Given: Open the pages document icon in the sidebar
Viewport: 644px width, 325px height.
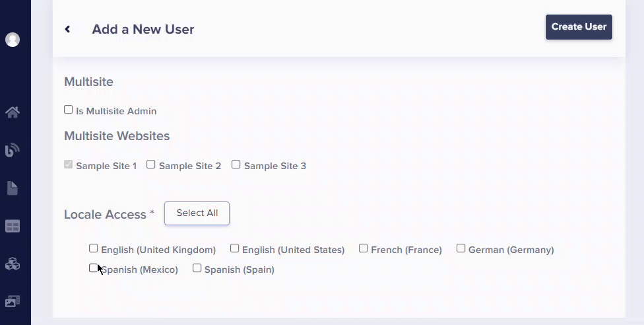Looking at the screenshot, I should coord(13,189).
